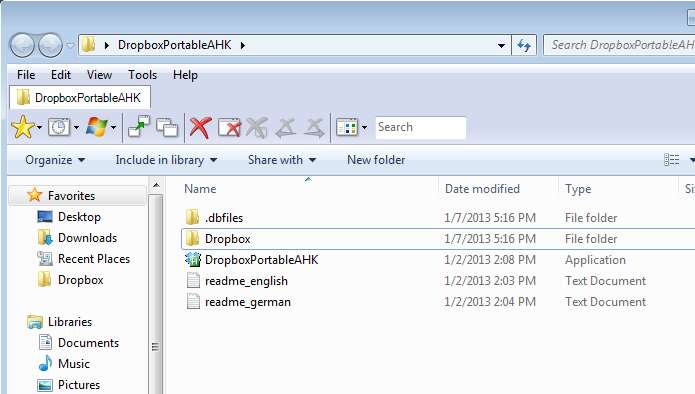Click the colored grid view toolbar icon

coord(347,128)
